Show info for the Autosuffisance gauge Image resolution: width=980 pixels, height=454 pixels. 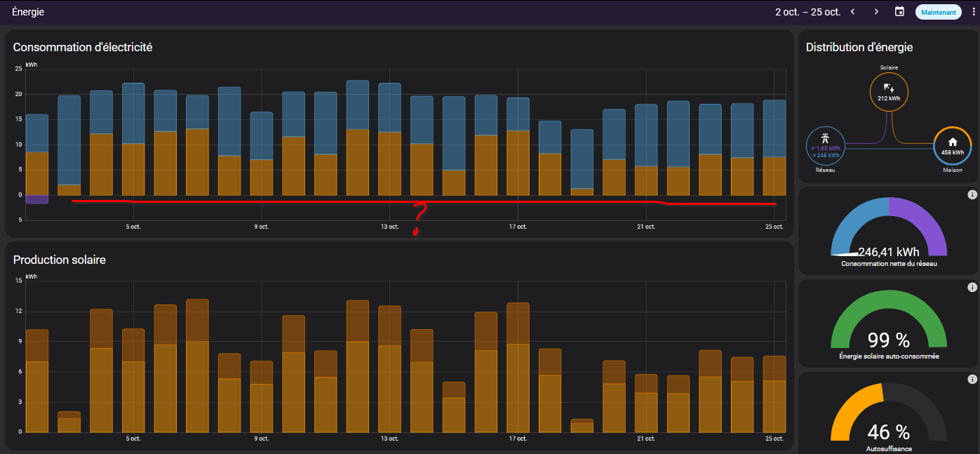point(972,380)
